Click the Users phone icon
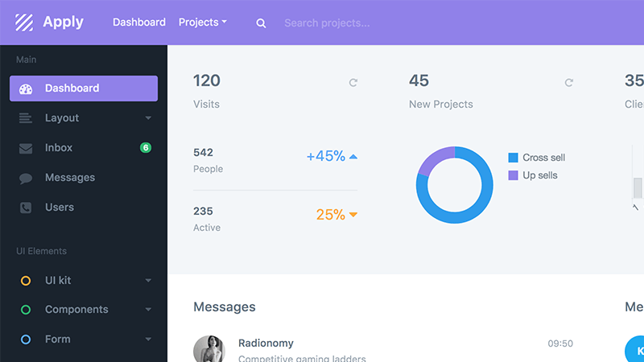 tap(26, 208)
